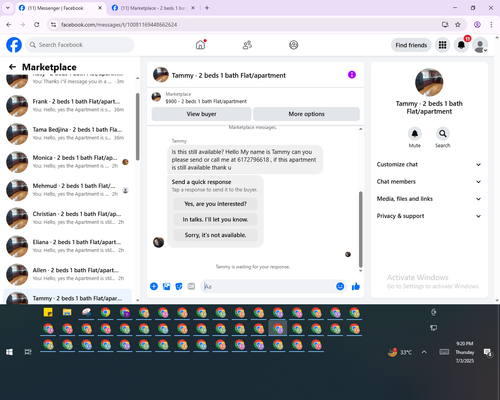Expand Chat members section

click(x=429, y=182)
